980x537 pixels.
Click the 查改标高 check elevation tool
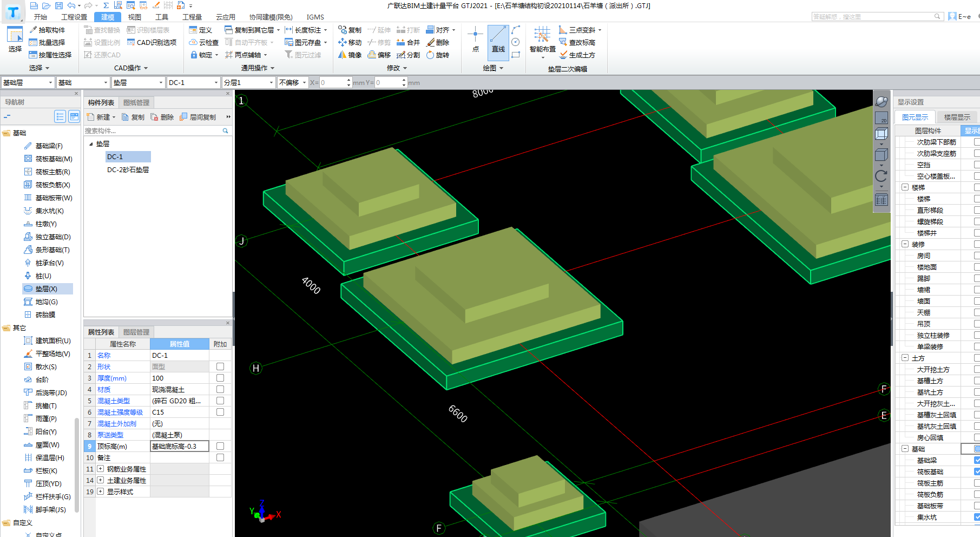pos(577,42)
